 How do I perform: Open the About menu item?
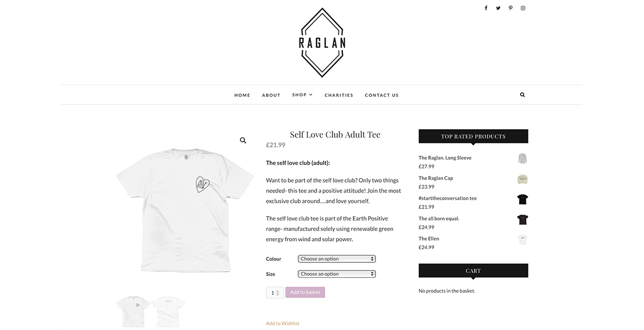pyautogui.click(x=271, y=95)
